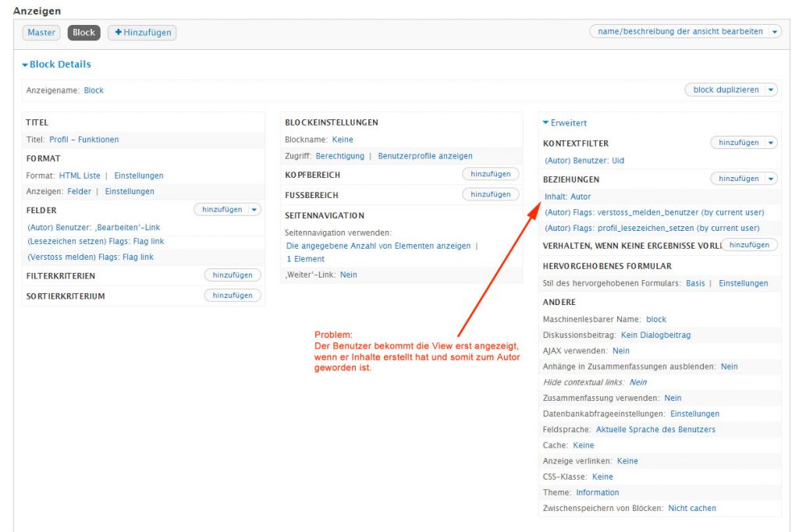Click the '+ Hinzufügen' display button
Image resolution: width=799 pixels, height=532 pixels.
click(141, 33)
